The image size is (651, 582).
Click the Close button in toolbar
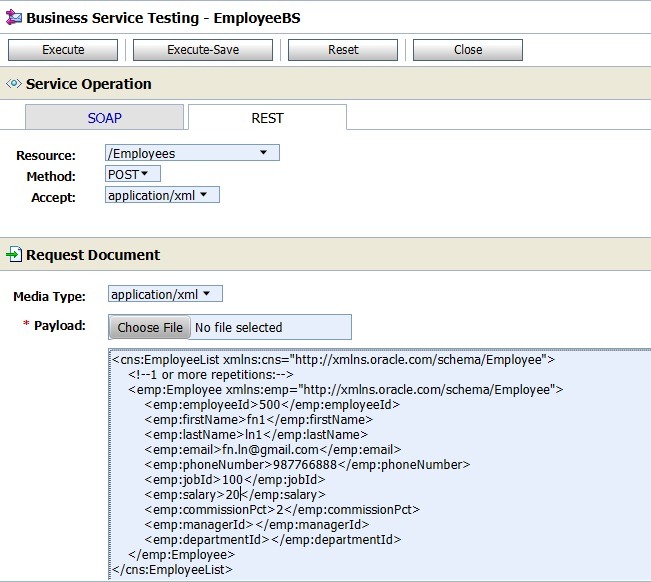(x=467, y=50)
